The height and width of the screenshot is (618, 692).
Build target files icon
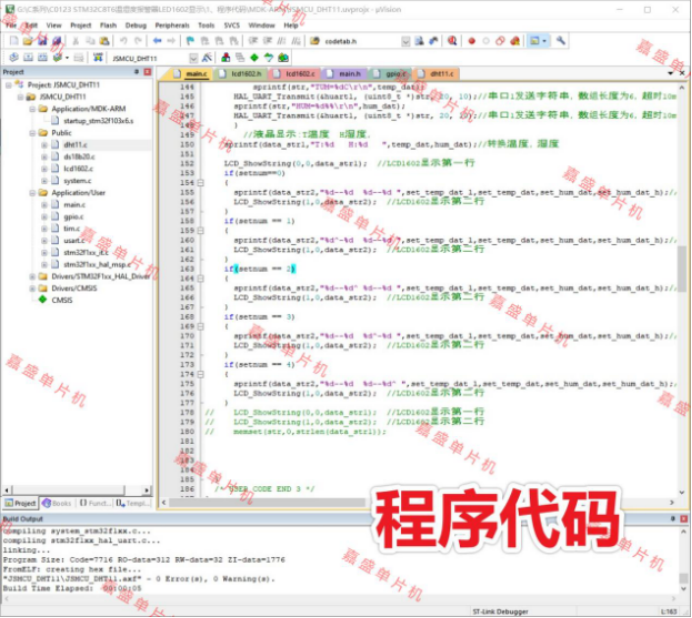click(x=28, y=57)
